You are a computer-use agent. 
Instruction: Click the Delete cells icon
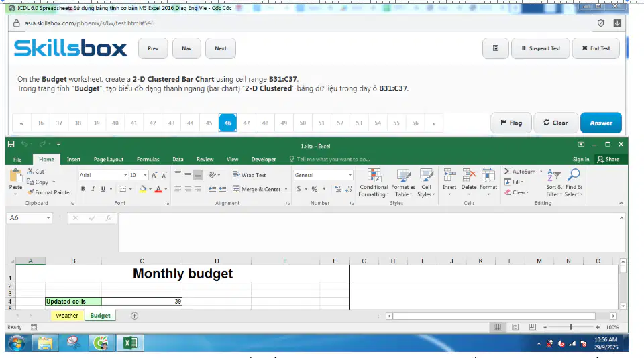469,176
